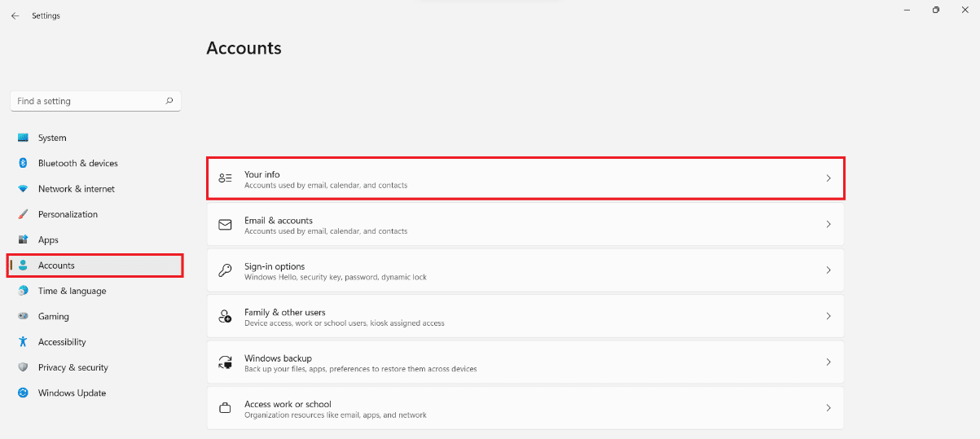Click the search magnifier icon
This screenshot has width=980, height=439.
tap(169, 101)
